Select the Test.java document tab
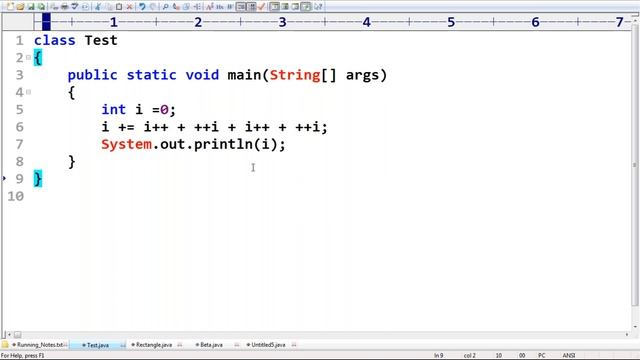 pyautogui.click(x=98, y=345)
